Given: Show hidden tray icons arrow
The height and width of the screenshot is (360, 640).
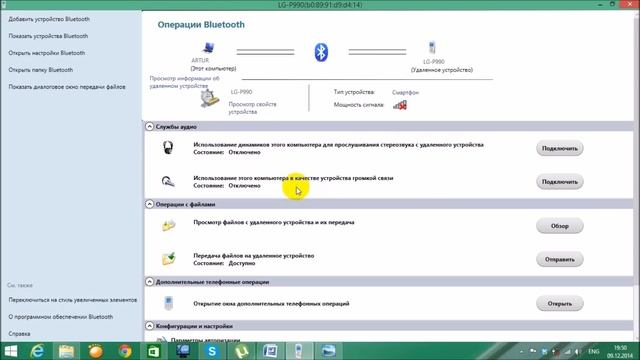Looking at the screenshot, I should click(521, 351).
